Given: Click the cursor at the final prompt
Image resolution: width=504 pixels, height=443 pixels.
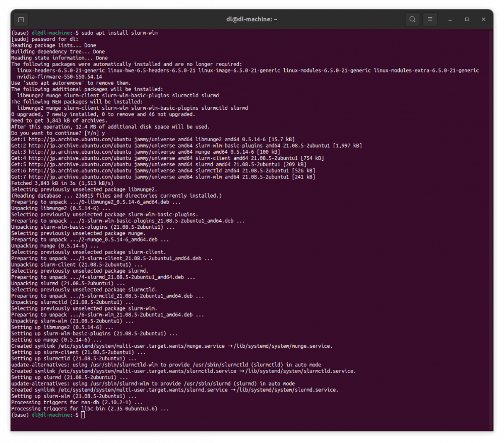Looking at the screenshot, I should (83, 415).
